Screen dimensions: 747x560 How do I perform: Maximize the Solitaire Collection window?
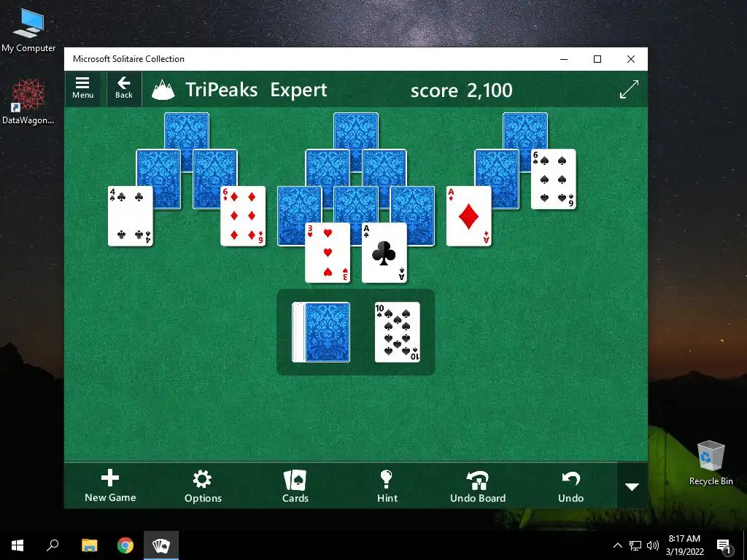[597, 59]
